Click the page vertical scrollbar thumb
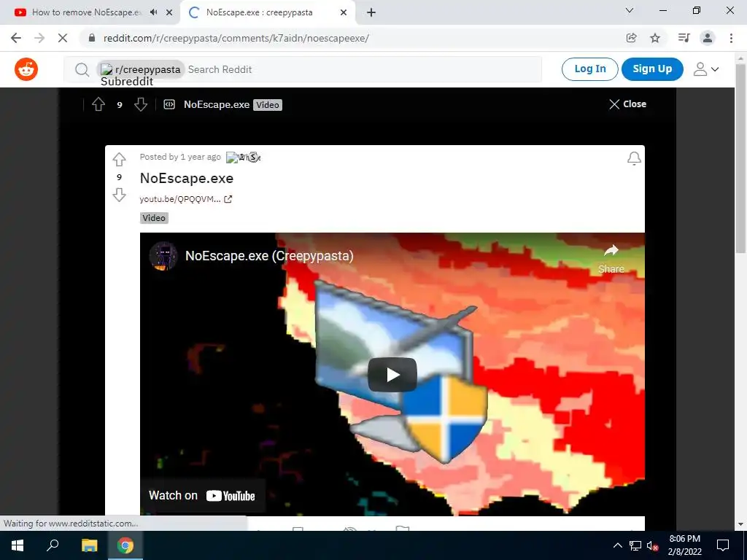 (x=740, y=160)
